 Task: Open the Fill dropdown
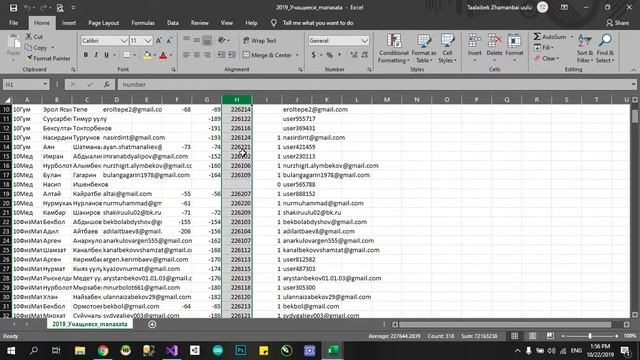544,48
